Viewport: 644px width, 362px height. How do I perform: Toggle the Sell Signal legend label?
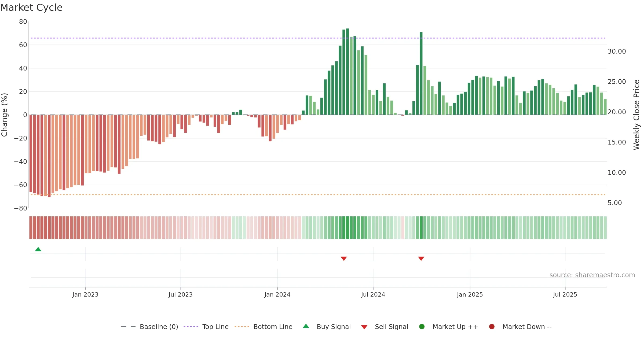click(391, 327)
